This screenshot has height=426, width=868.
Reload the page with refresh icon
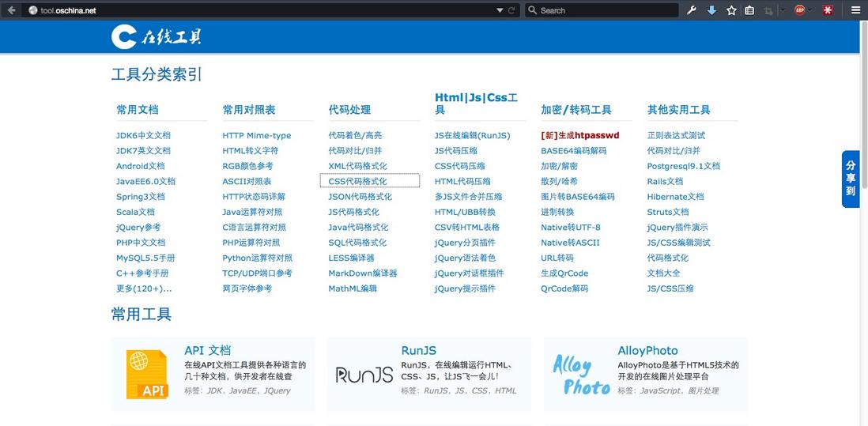[511, 10]
